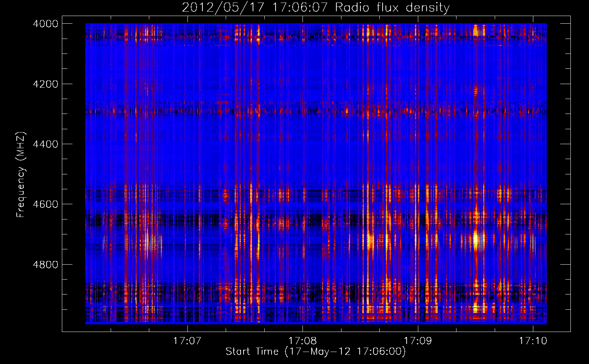
Task: Click the 4600 frequency tick label
Action: (x=46, y=204)
